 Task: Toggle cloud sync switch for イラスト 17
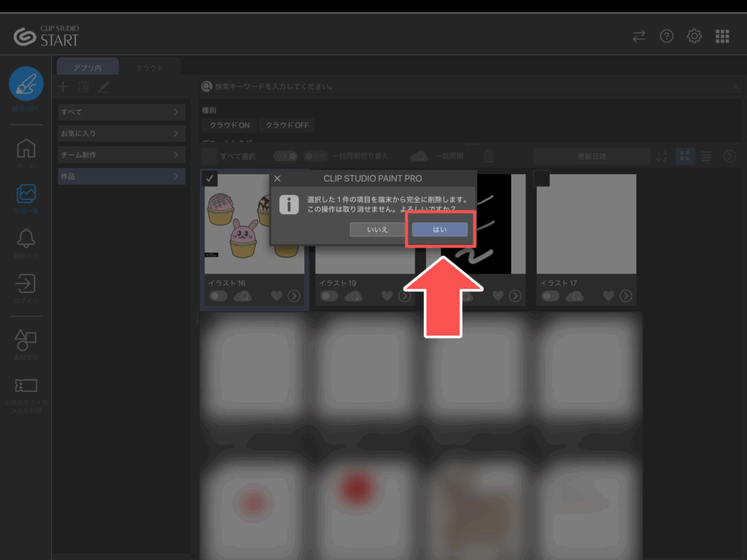550,295
